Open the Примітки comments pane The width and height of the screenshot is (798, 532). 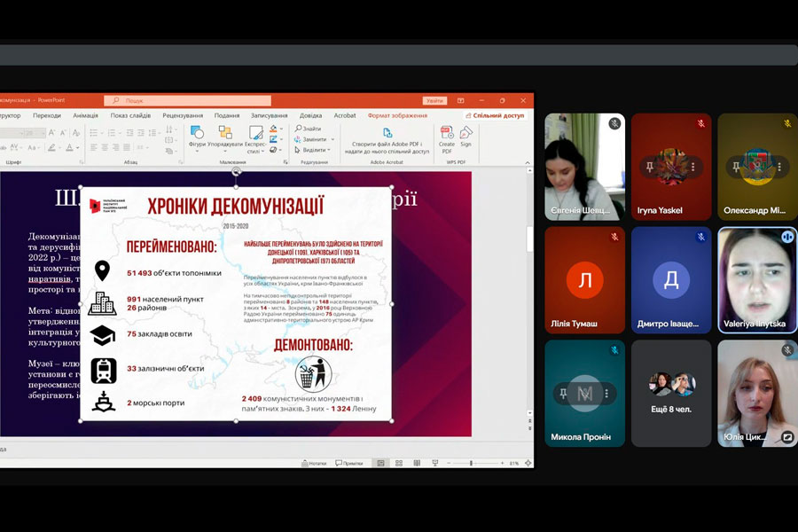348,463
